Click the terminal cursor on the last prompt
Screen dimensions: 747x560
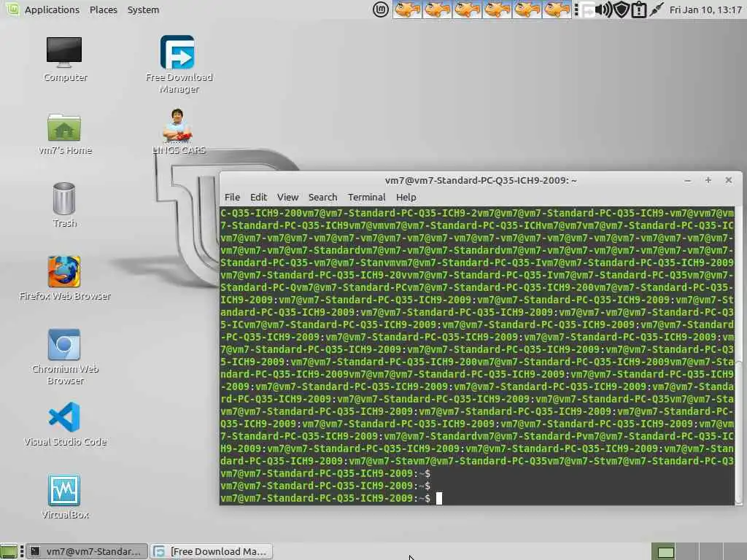point(438,498)
